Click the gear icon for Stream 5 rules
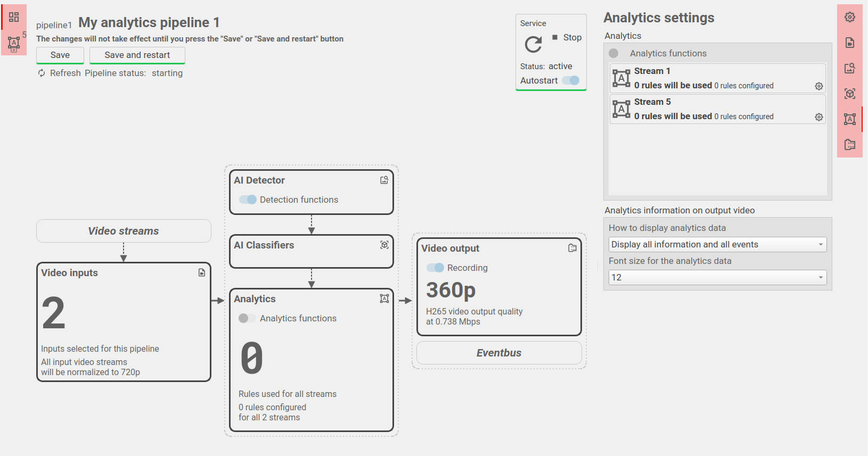This screenshot has height=456, width=868. (x=819, y=117)
